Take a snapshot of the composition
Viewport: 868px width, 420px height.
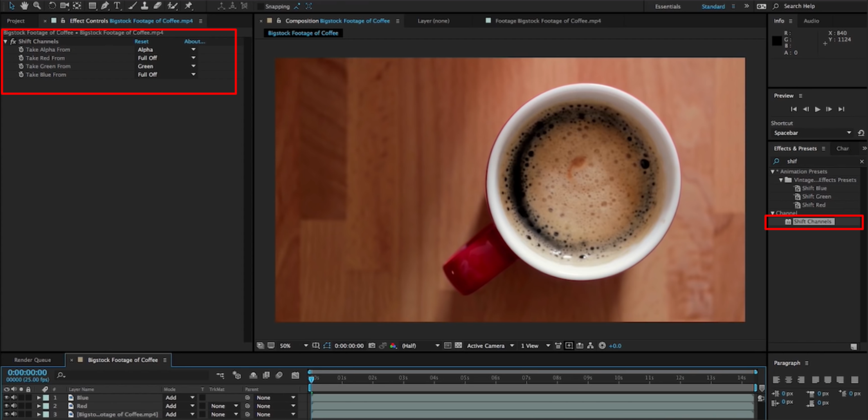372,346
